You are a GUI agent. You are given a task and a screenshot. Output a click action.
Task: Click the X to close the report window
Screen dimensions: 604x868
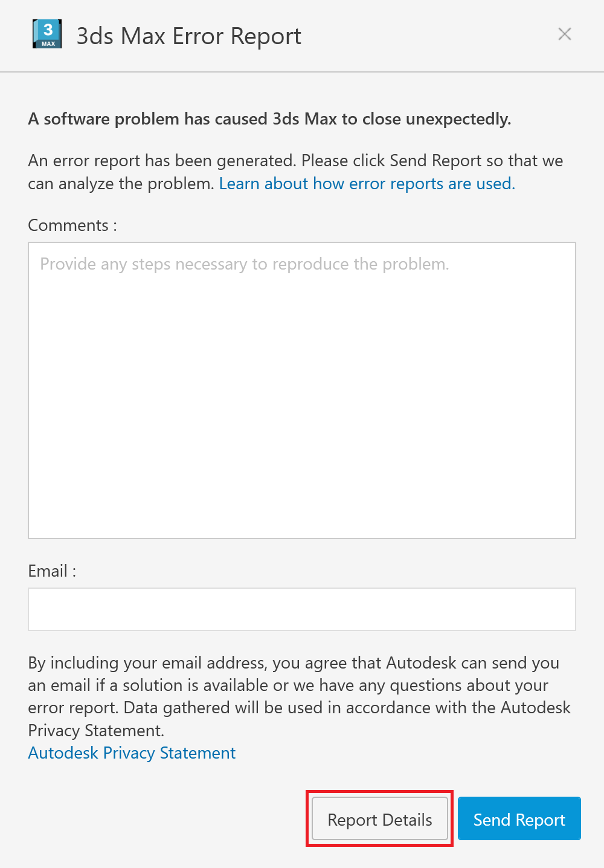tap(564, 34)
